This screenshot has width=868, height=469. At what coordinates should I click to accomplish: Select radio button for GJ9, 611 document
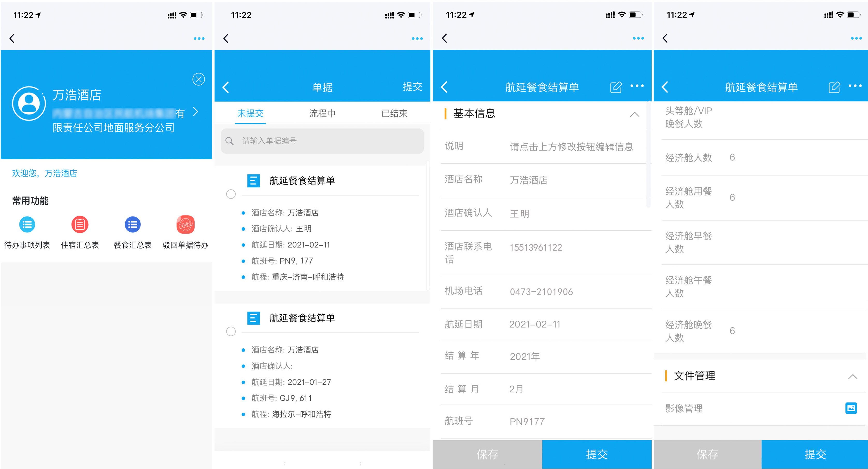tap(231, 331)
